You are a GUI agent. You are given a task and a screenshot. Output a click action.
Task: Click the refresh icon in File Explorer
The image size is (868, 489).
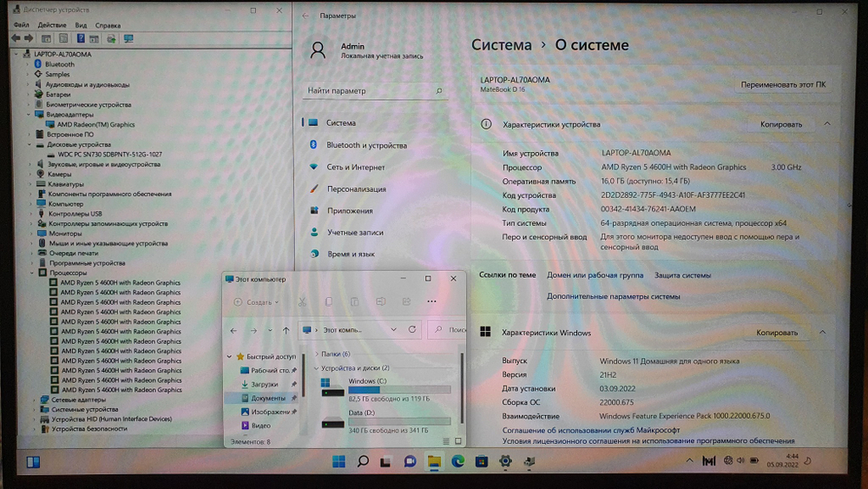412,329
